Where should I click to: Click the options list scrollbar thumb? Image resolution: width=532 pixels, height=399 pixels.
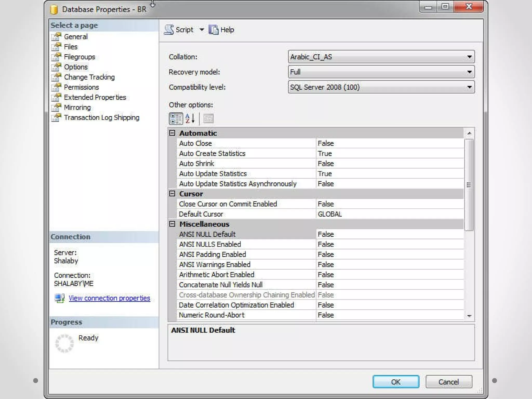tap(469, 184)
